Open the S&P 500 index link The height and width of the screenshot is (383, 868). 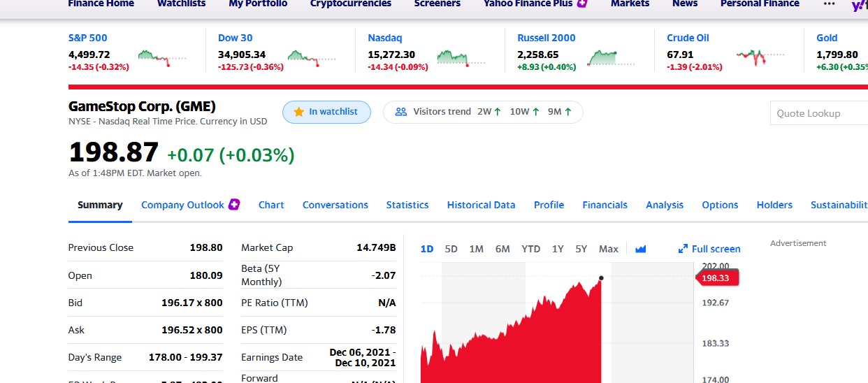point(88,38)
